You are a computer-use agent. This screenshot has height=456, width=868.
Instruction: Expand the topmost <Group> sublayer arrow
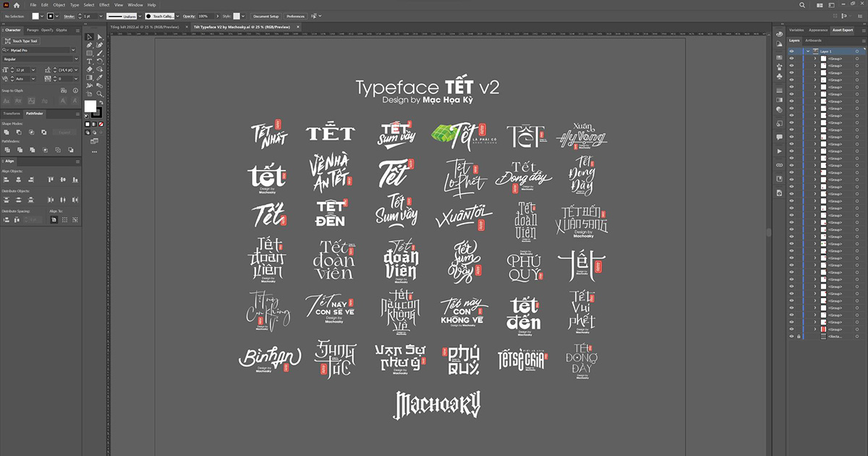pyautogui.click(x=815, y=59)
